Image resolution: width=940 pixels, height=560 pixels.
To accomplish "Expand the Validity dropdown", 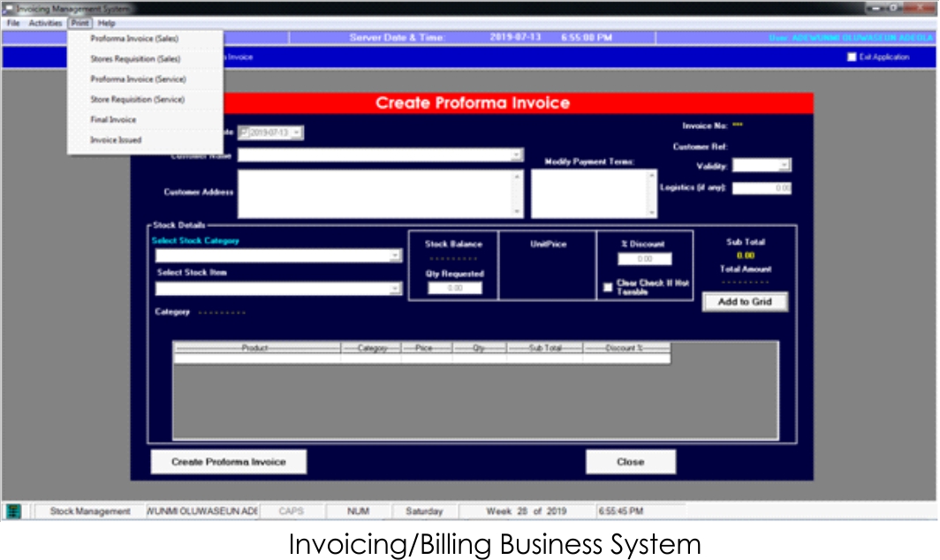I will 784,165.
